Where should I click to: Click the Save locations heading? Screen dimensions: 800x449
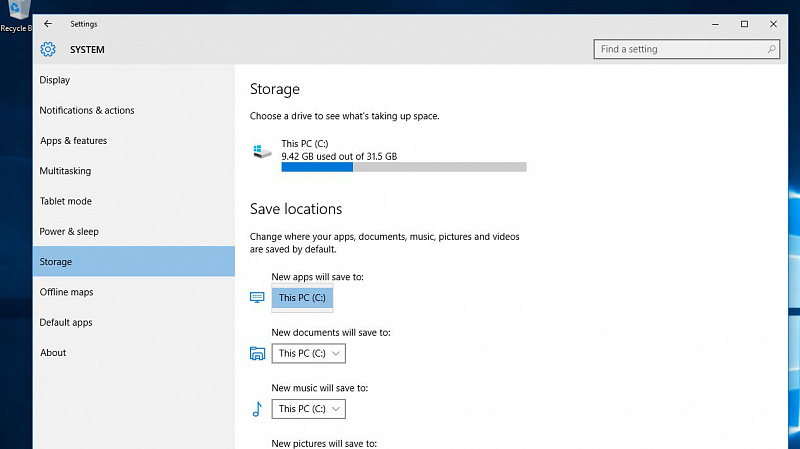coord(296,209)
